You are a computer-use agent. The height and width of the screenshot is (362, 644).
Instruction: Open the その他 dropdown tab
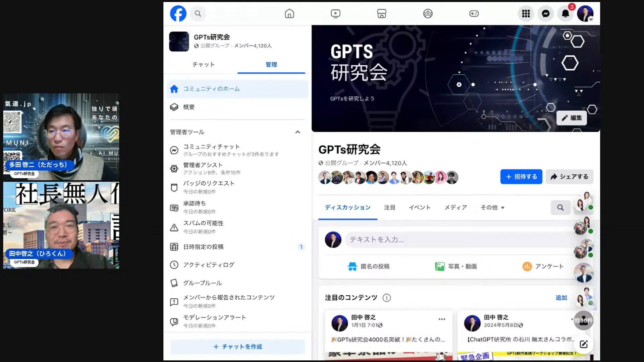(492, 207)
